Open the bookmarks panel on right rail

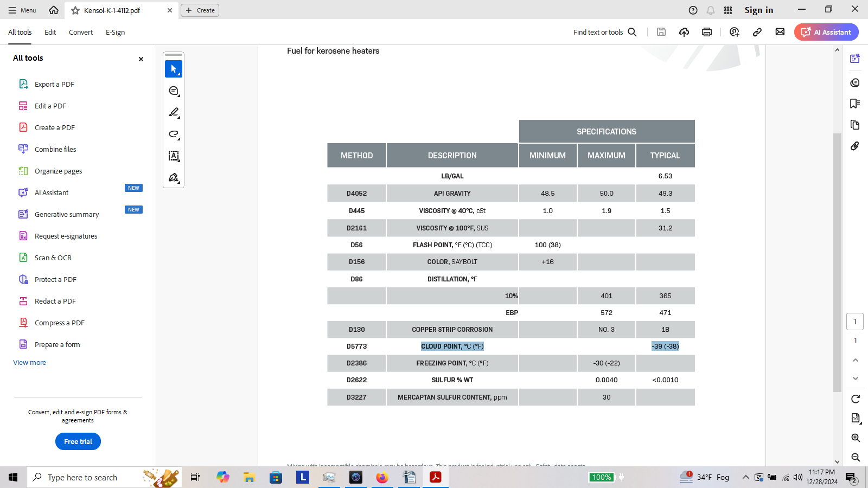point(855,104)
